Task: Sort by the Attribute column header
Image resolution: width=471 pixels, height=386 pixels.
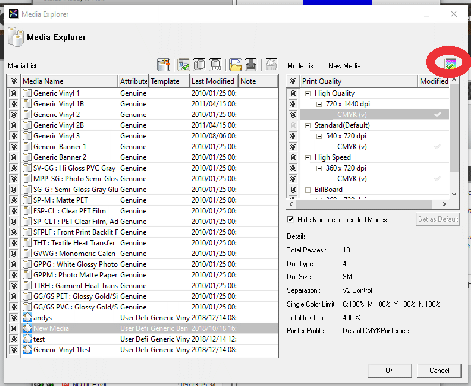Action: [133, 81]
